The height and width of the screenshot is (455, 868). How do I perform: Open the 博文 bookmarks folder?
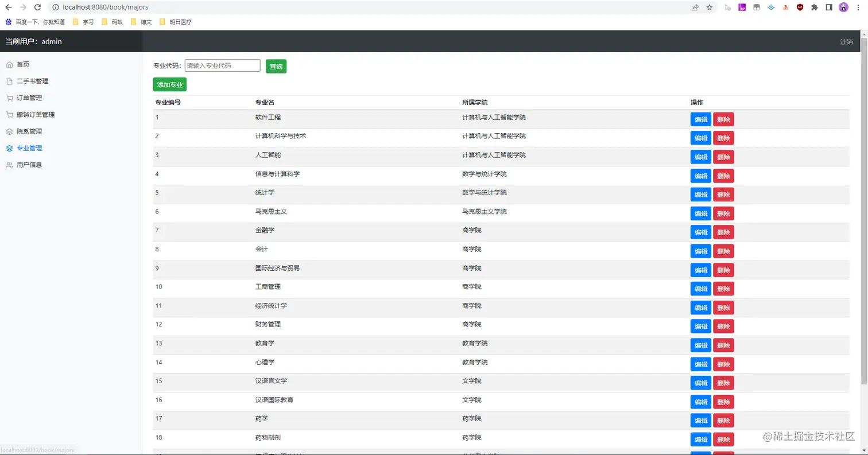tap(141, 22)
